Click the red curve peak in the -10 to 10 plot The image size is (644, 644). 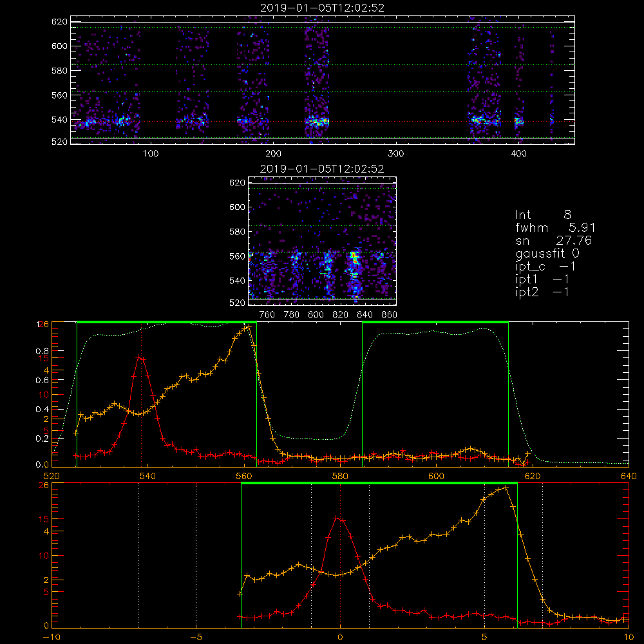(337, 518)
